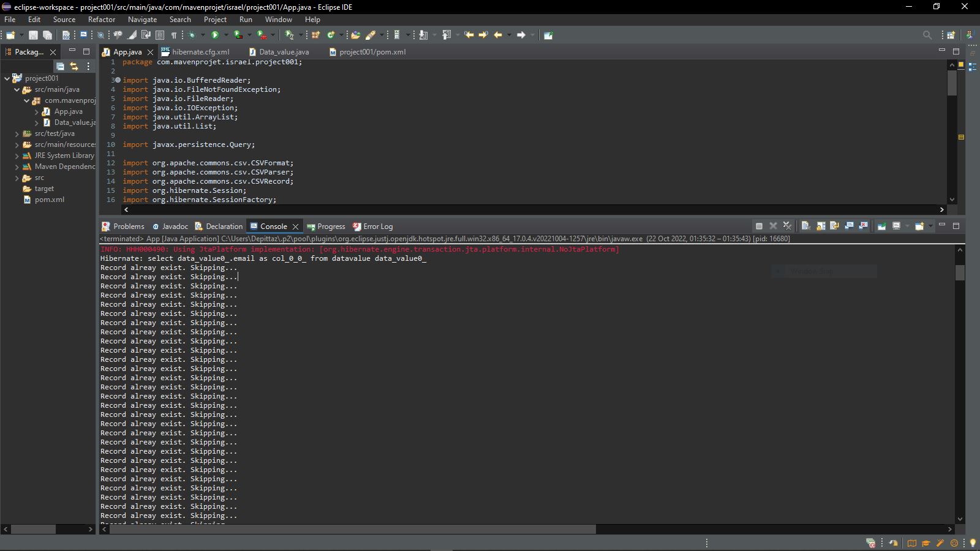Screen dimensions: 980x551
Task: Maximize the Console view
Action: click(x=956, y=226)
